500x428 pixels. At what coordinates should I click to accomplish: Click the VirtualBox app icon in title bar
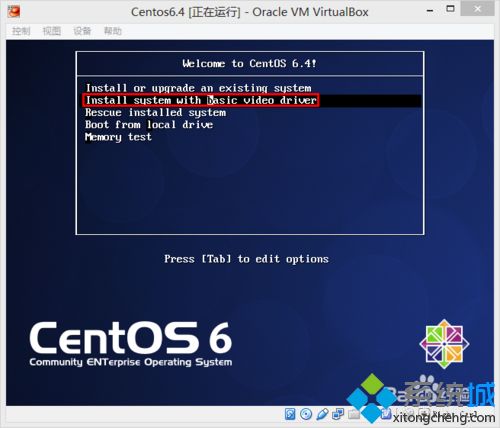pyautogui.click(x=14, y=11)
